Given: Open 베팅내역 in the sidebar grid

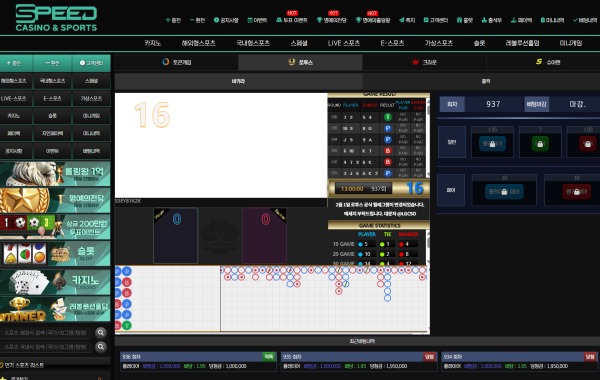Looking at the screenshot, I should 91,151.
